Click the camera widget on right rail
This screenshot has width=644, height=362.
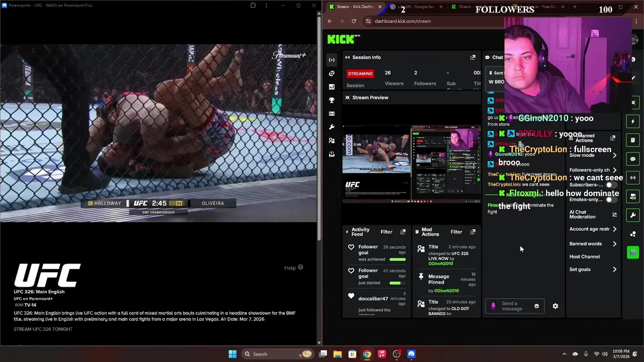[x=633, y=196]
